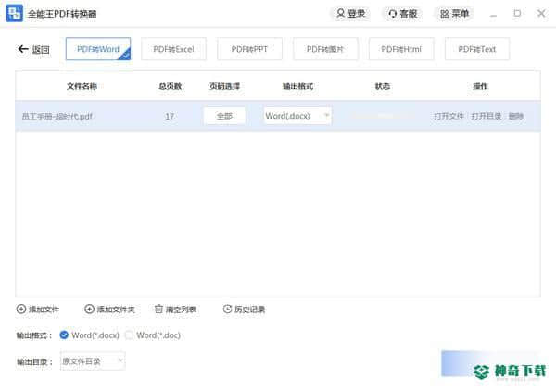This screenshot has height=392, width=556.
Task: Click 打开文件 for the listed PDF
Action: [449, 116]
